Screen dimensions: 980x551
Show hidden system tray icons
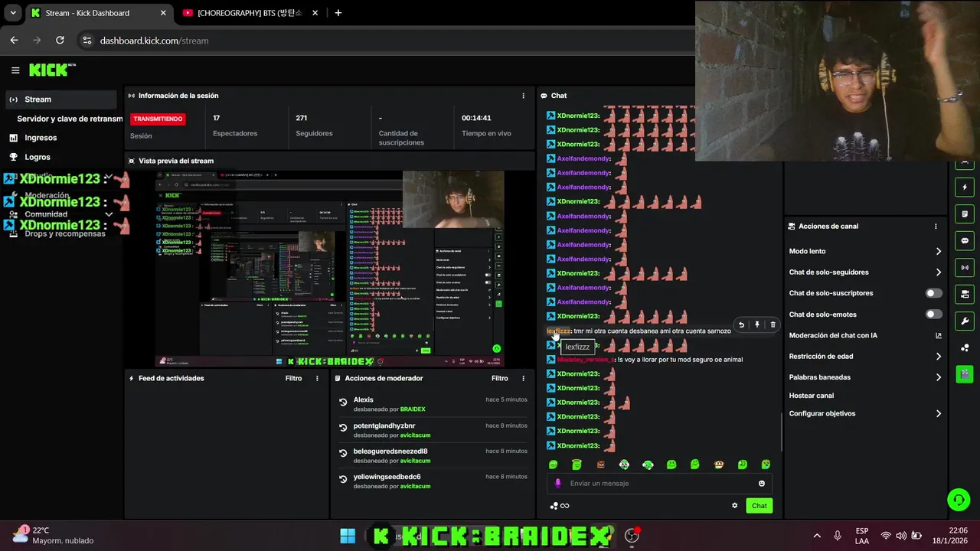[x=817, y=536]
